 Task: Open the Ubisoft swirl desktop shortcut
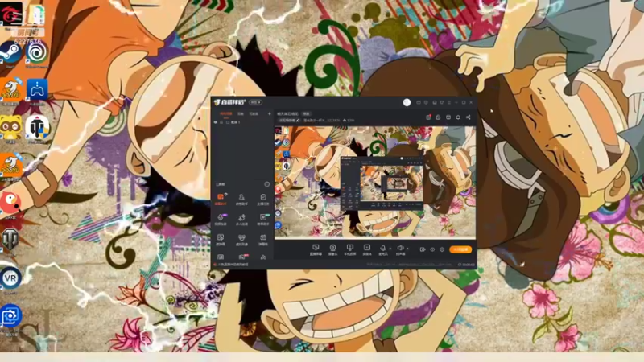click(36, 54)
